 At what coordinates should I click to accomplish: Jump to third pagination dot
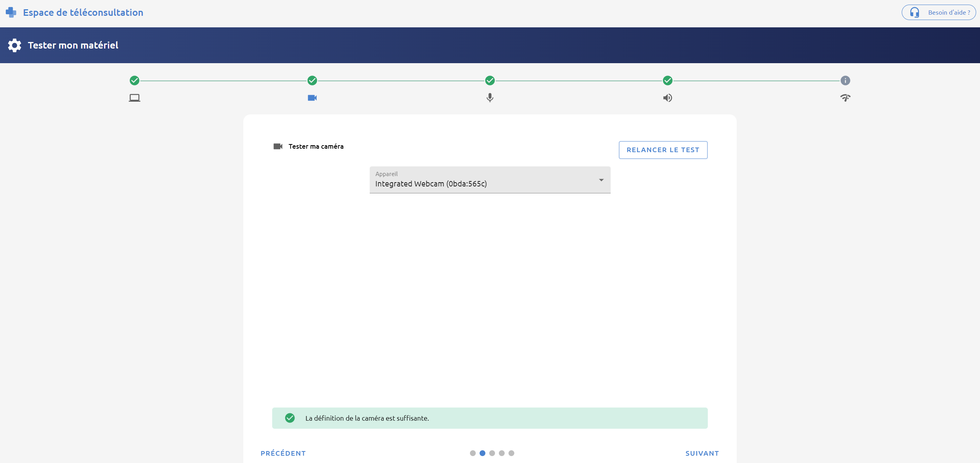[492, 453]
